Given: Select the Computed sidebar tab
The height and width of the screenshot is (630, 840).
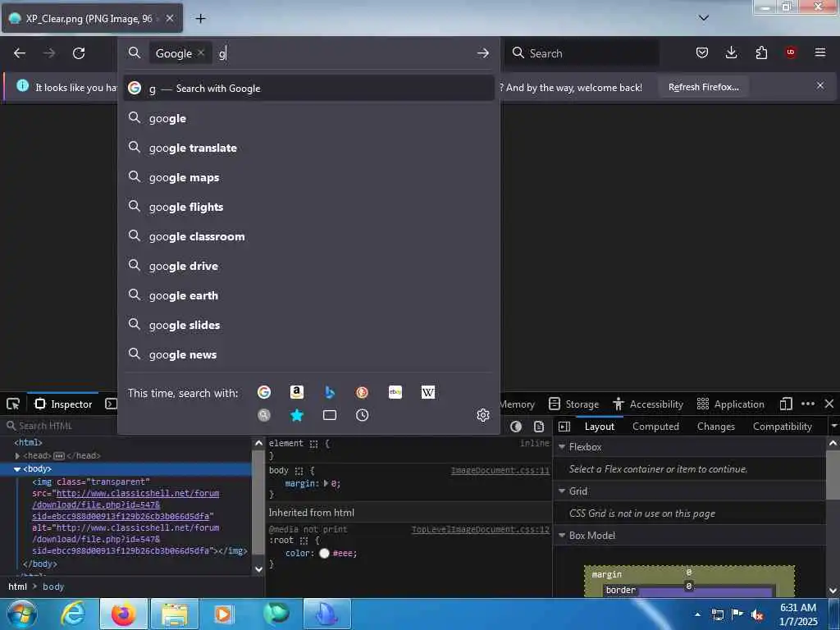Looking at the screenshot, I should (x=655, y=427).
